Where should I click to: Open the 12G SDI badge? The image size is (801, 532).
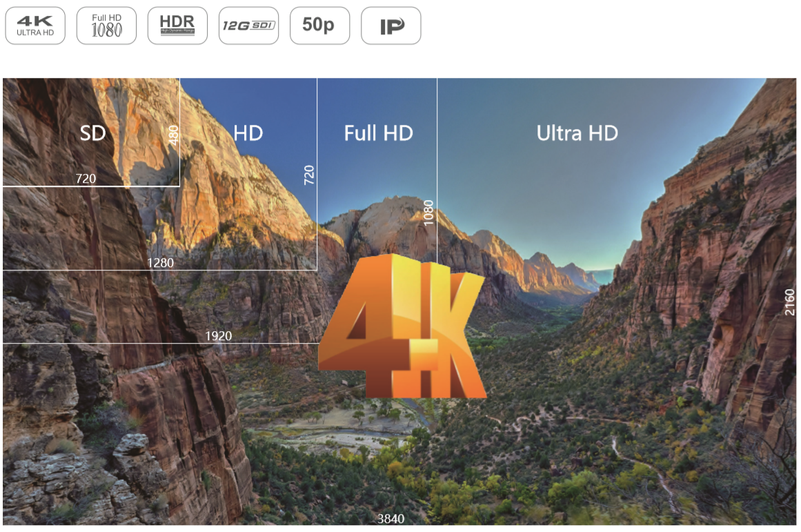pos(248,26)
